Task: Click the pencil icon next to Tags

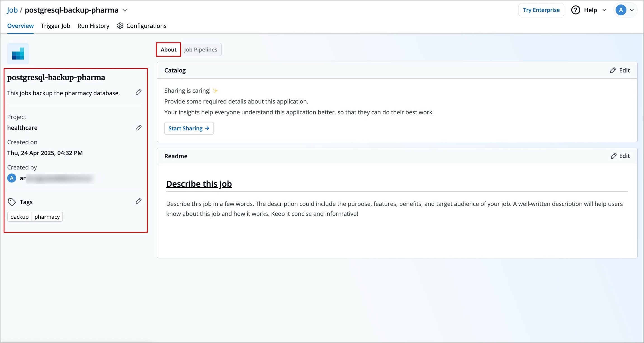Action: click(139, 201)
